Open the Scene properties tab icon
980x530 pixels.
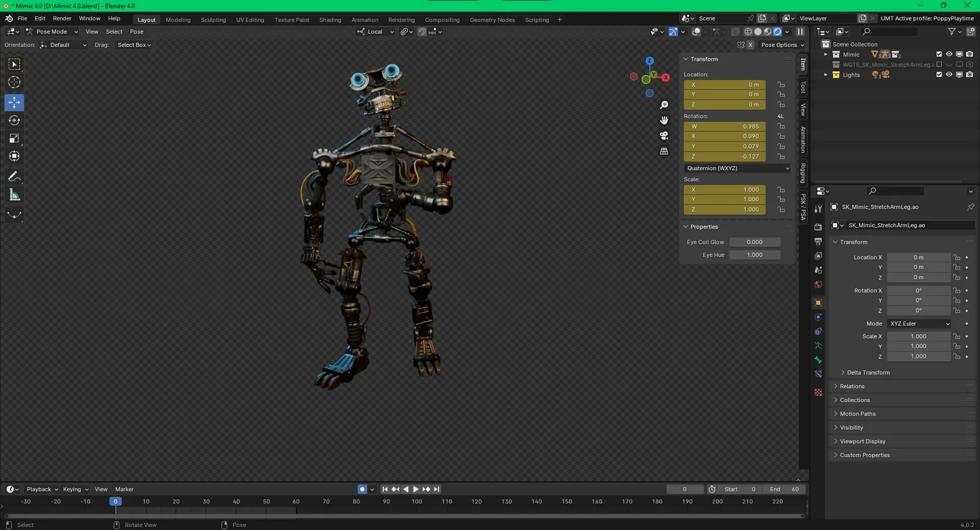tap(818, 270)
